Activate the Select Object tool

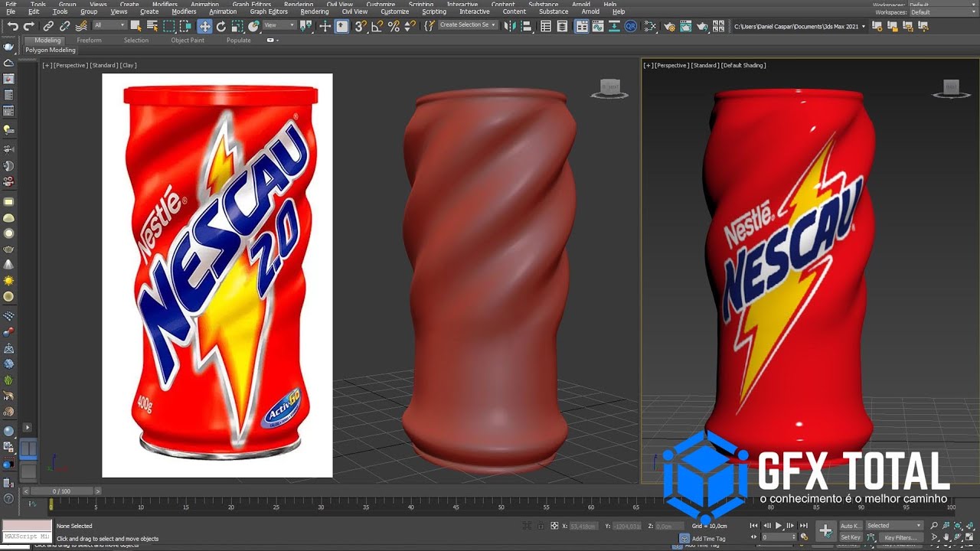136,25
